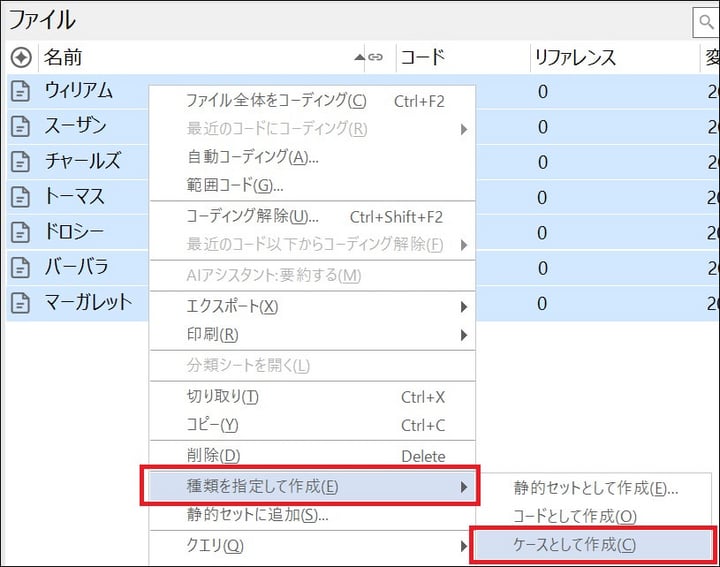This screenshot has height=567, width=720.
Task: Click the file icon beside トーマス
Action: tap(20, 197)
